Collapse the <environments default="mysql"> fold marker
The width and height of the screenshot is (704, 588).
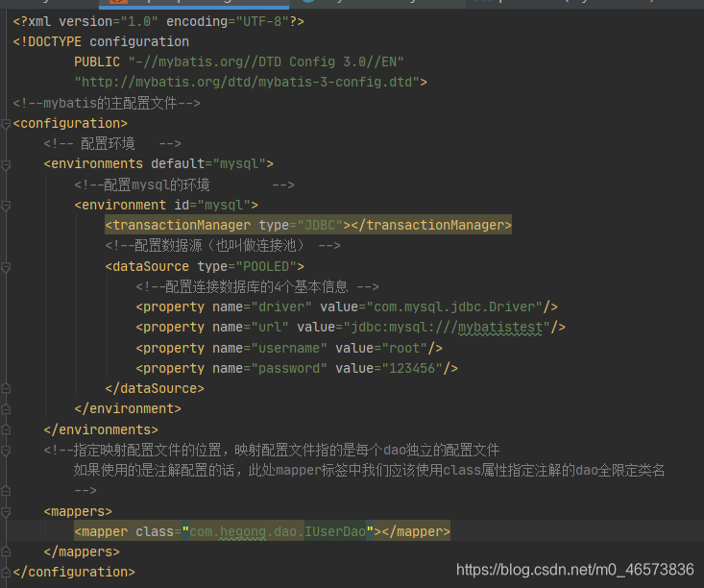tap(6, 165)
